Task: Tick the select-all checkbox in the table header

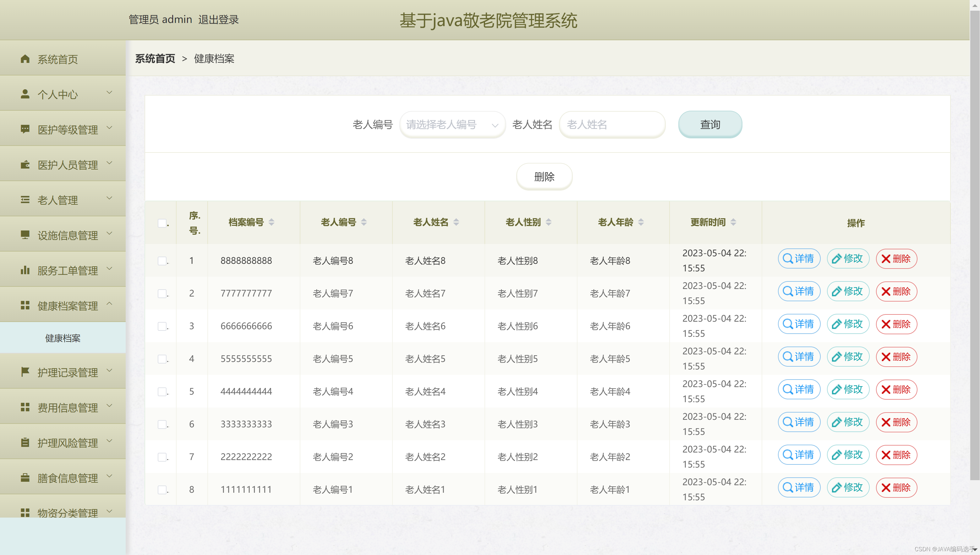Action: [x=162, y=223]
